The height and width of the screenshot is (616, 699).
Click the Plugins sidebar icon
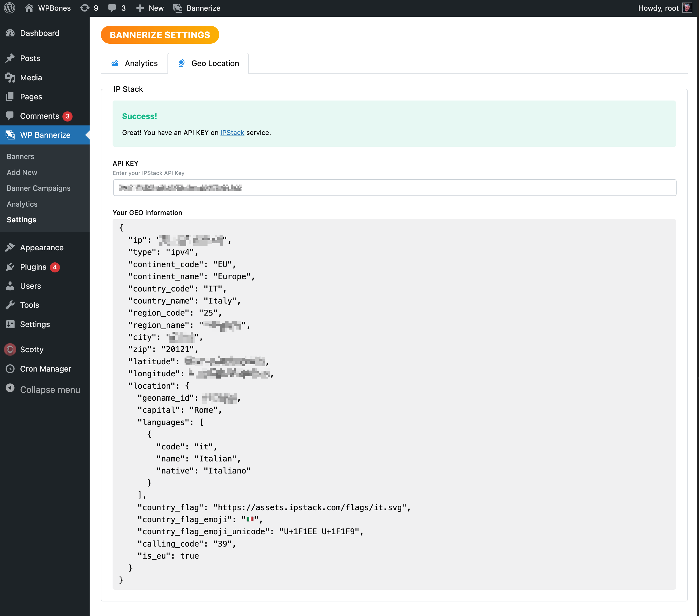click(x=11, y=267)
